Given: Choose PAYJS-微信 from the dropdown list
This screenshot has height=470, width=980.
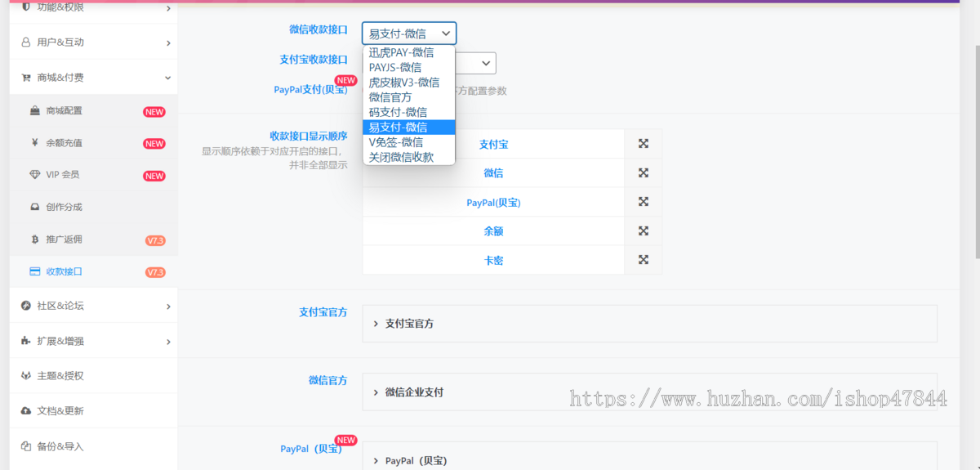Looking at the screenshot, I should (409, 67).
